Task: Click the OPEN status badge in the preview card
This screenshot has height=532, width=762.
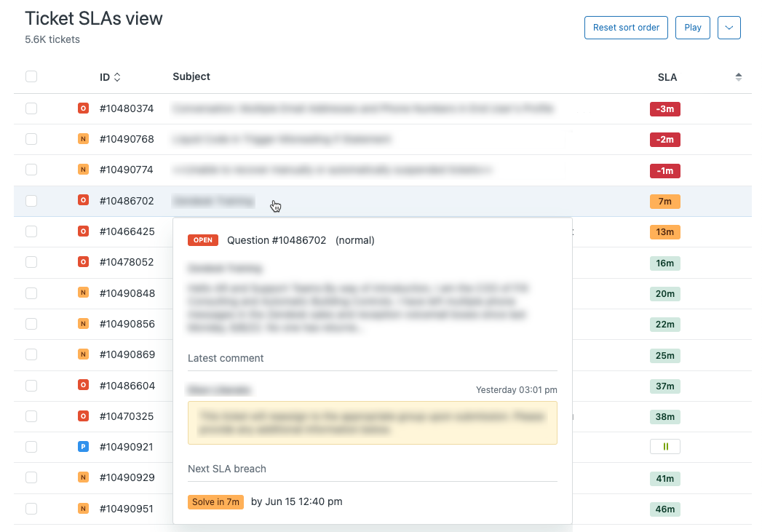Action: coord(202,239)
